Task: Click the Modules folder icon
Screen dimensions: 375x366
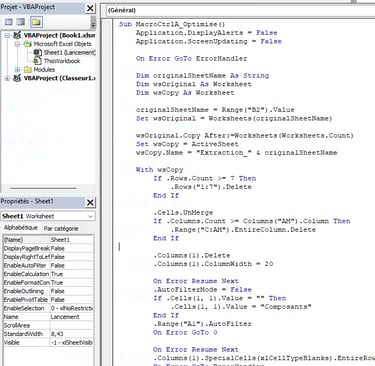Action: pyautogui.click(x=28, y=70)
